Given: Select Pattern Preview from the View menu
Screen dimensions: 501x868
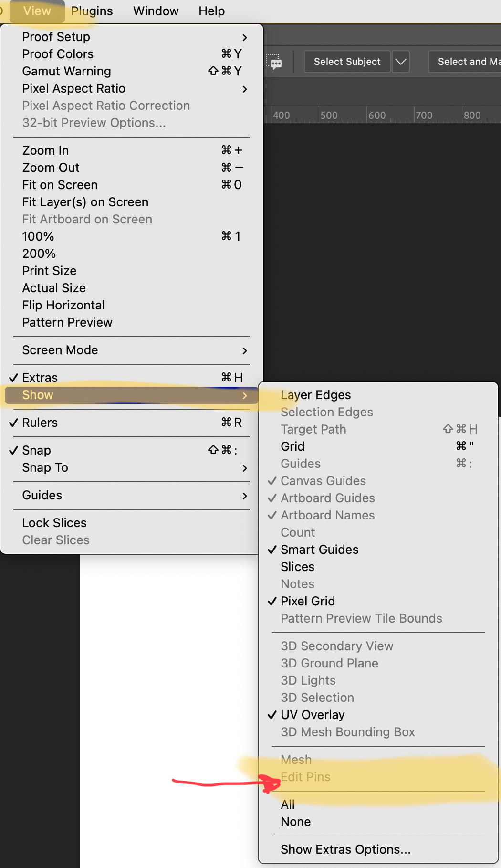Looking at the screenshot, I should [x=67, y=322].
